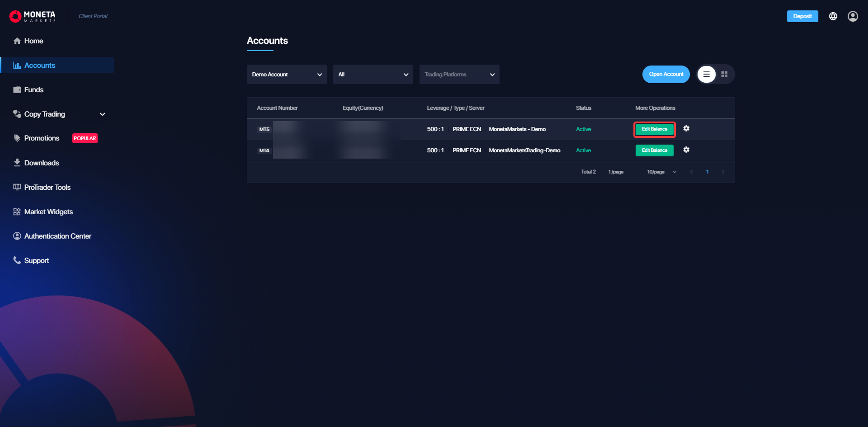This screenshot has height=427, width=868.
Task: Open Promotions page
Action: click(42, 138)
